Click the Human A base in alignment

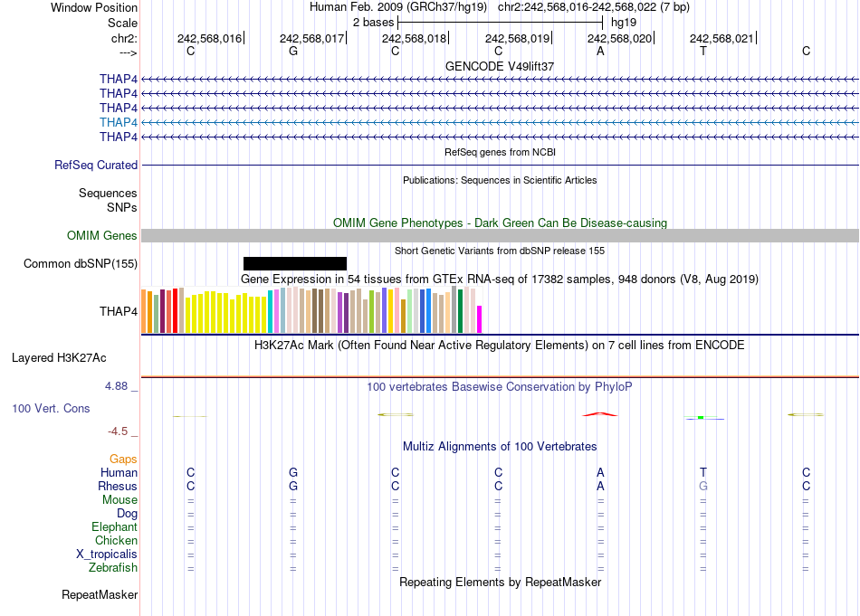[x=600, y=472]
